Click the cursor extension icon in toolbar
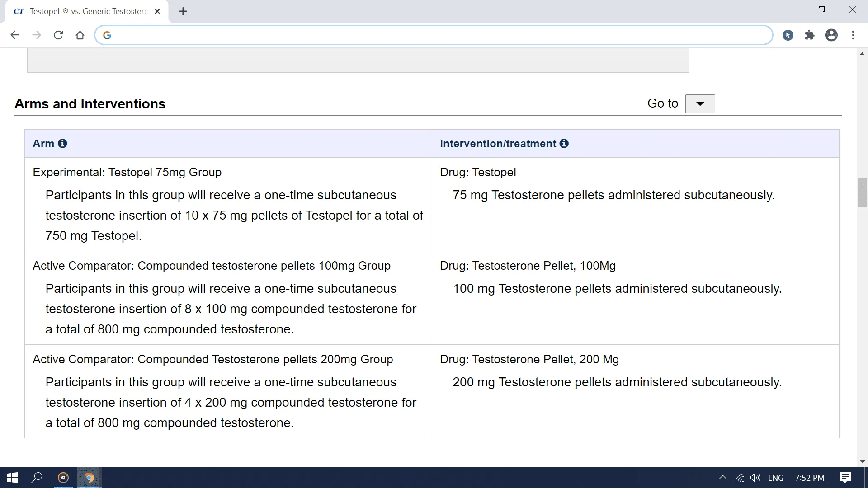 788,35
